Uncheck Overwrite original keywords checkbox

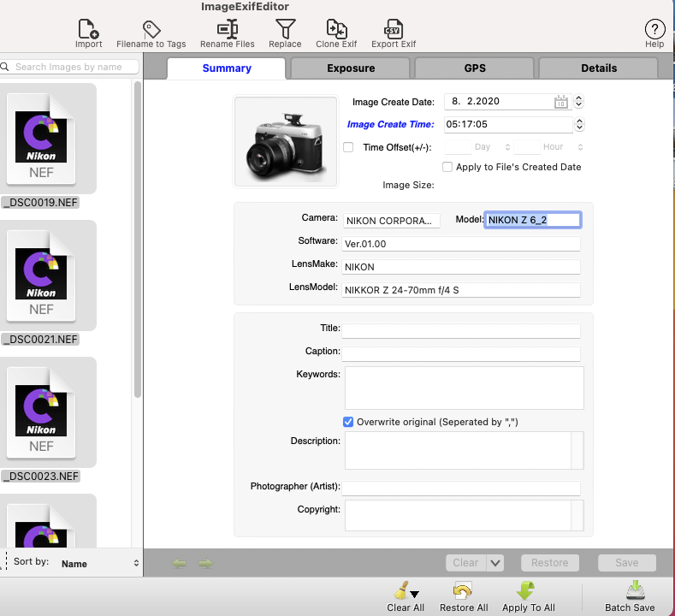click(348, 422)
